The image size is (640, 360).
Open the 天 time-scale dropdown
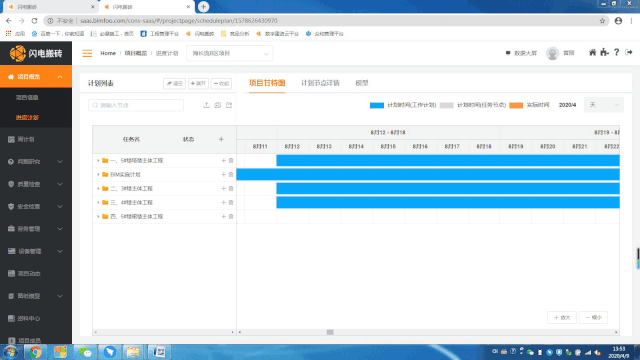point(604,105)
